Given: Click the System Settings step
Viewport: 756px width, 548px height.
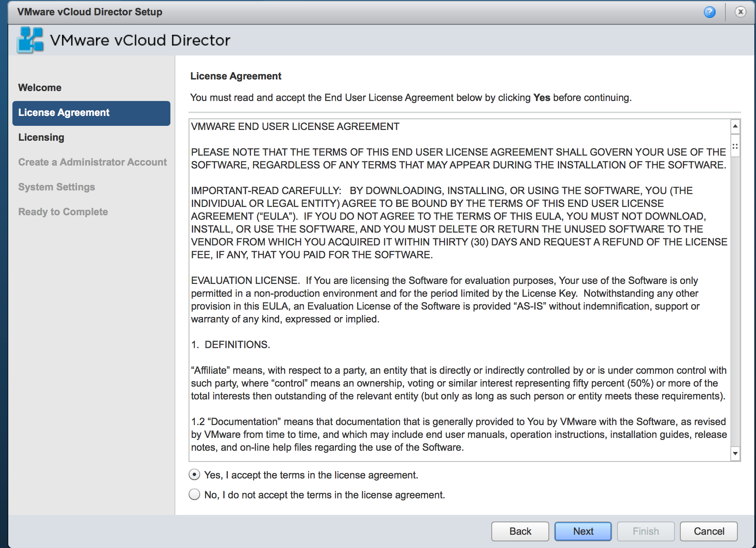Looking at the screenshot, I should pos(57,187).
